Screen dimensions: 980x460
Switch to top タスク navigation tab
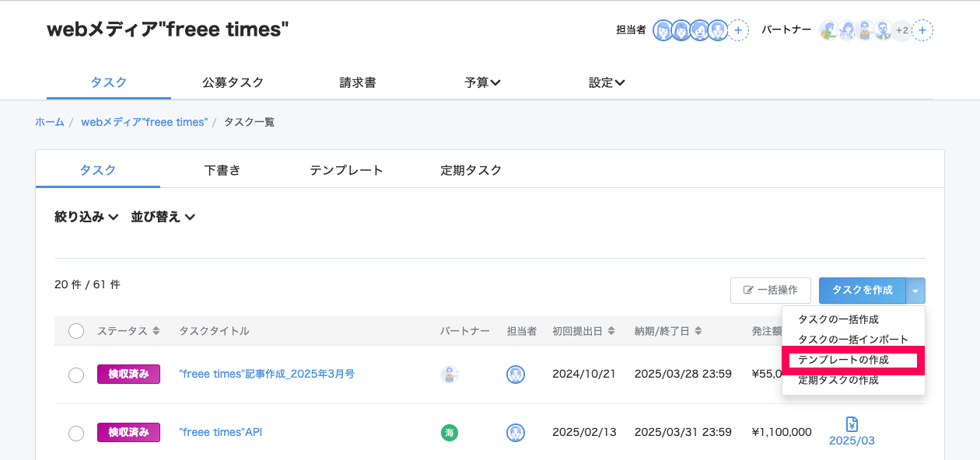pos(109,82)
